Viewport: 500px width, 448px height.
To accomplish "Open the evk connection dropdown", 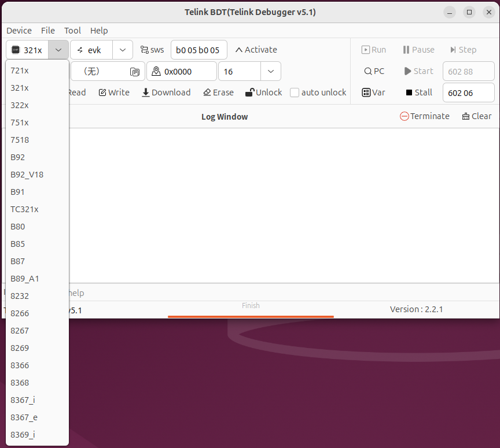I will (123, 50).
